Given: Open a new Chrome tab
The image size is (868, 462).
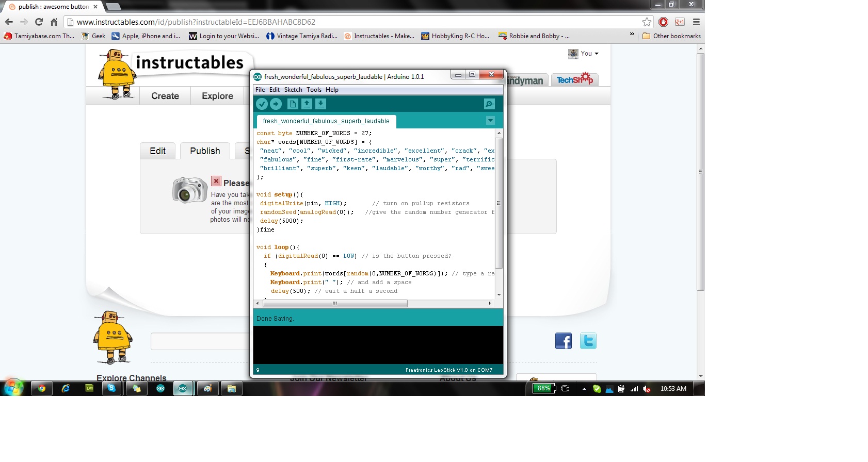Looking at the screenshot, I should pyautogui.click(x=113, y=7).
